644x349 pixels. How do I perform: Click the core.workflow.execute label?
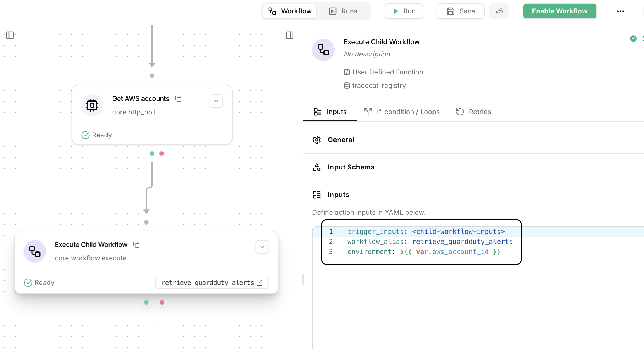(91, 258)
